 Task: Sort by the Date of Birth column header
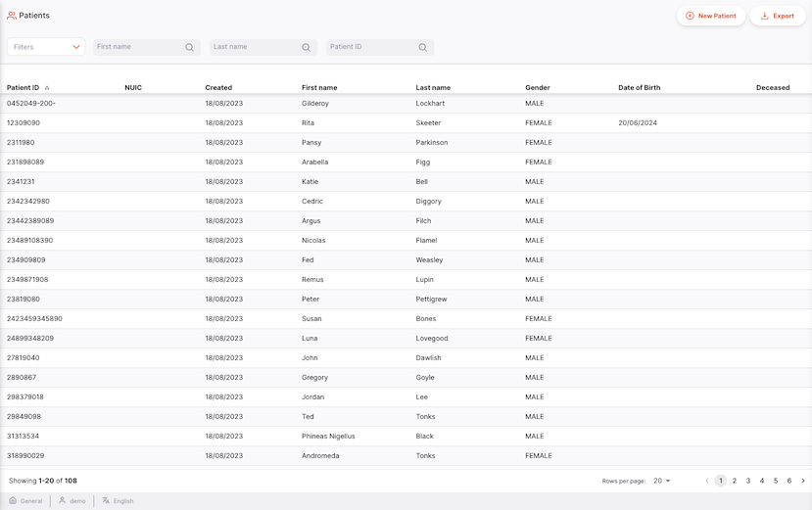(x=639, y=88)
